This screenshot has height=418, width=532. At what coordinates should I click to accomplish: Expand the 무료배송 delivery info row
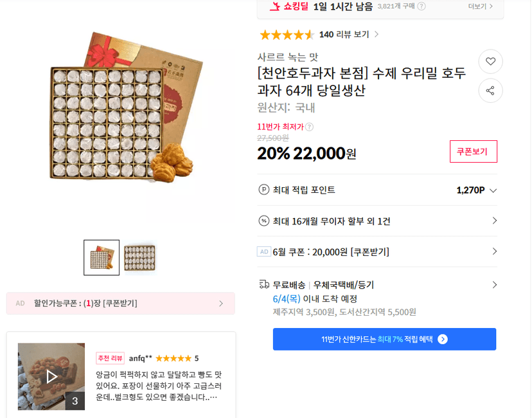377,284
